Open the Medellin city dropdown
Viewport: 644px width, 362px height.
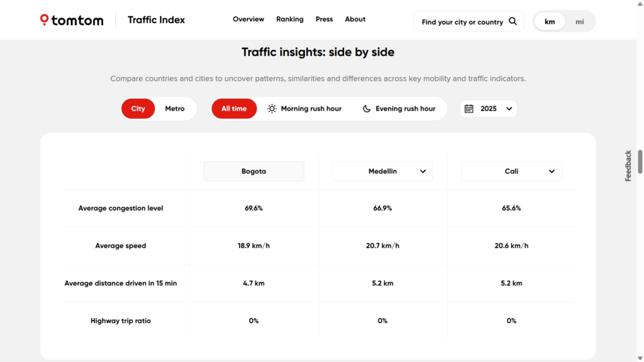click(x=382, y=171)
